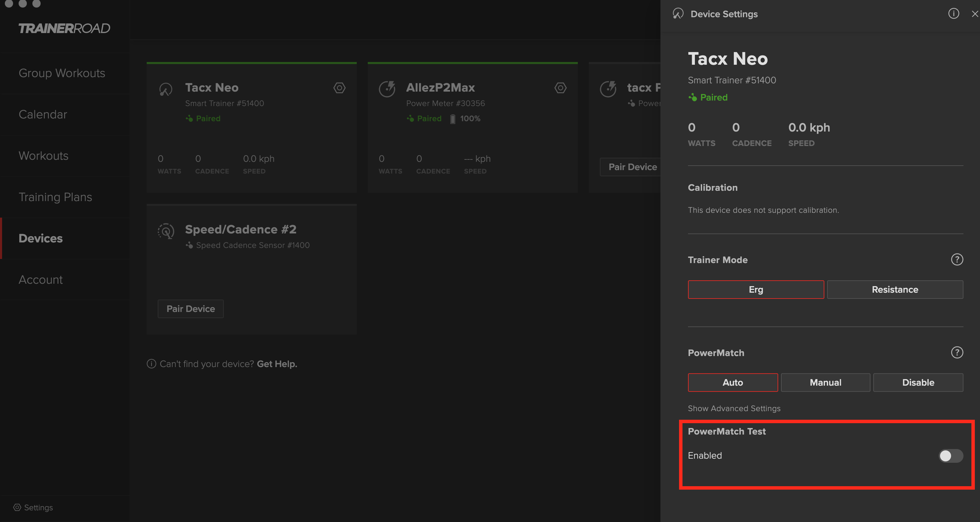Toggle the PowerMatch Test Enabled switch
This screenshot has height=522, width=980.
pos(950,456)
